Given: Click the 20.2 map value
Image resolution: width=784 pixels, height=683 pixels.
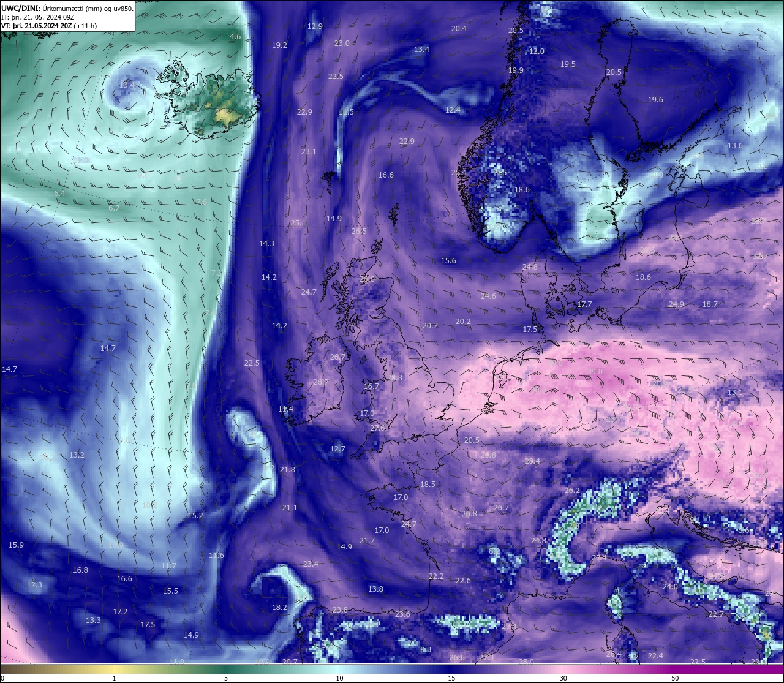Looking at the screenshot, I should point(463,322).
